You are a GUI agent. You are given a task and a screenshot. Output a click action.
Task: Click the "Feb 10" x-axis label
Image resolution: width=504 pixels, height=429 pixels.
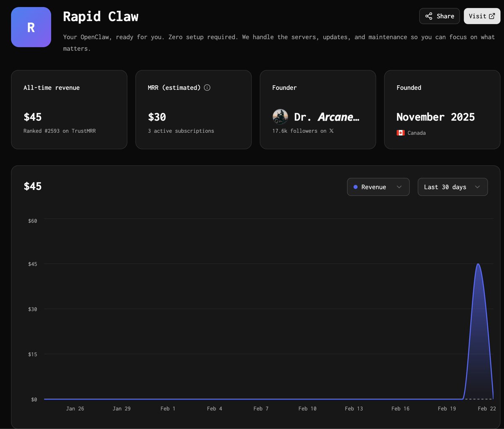(307, 408)
